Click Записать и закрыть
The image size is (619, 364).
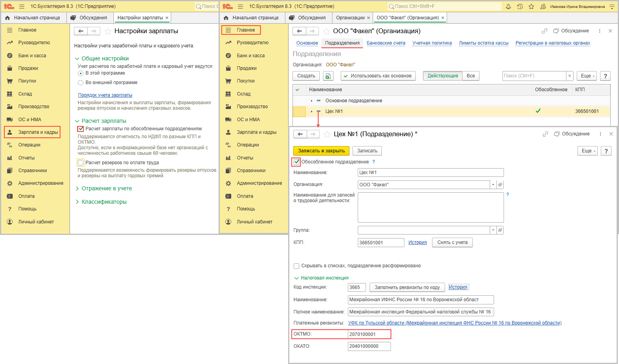[x=321, y=151]
